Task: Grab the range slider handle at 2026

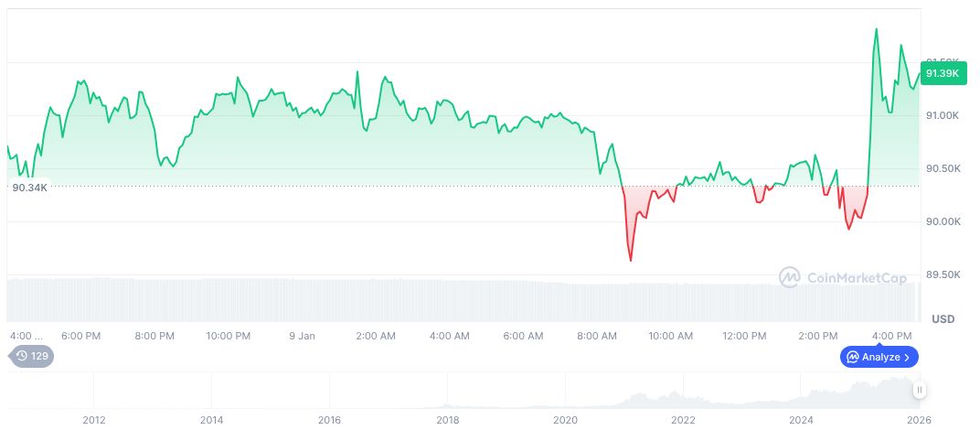Action: [x=919, y=391]
